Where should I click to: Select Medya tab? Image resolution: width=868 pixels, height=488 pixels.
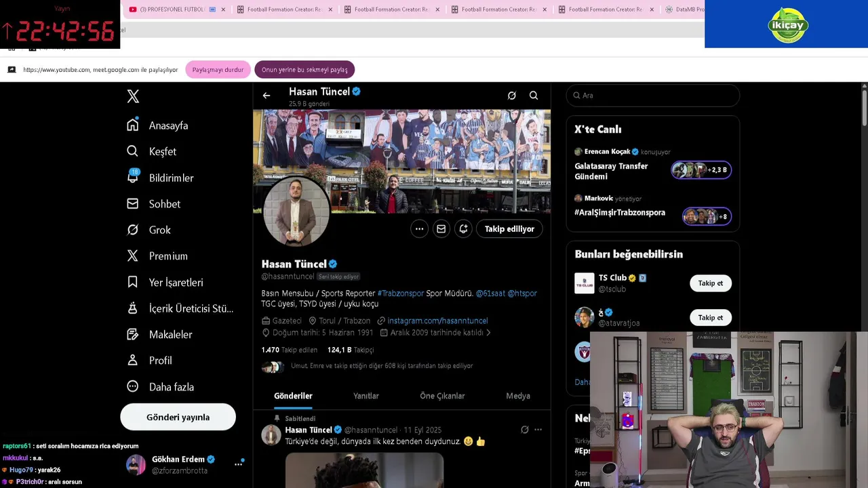tap(518, 396)
